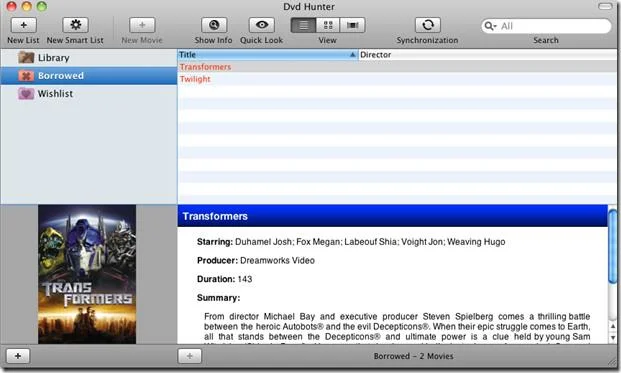Click scrollbar up arrow in details
The height and width of the screenshot is (373, 621).
click(x=613, y=326)
